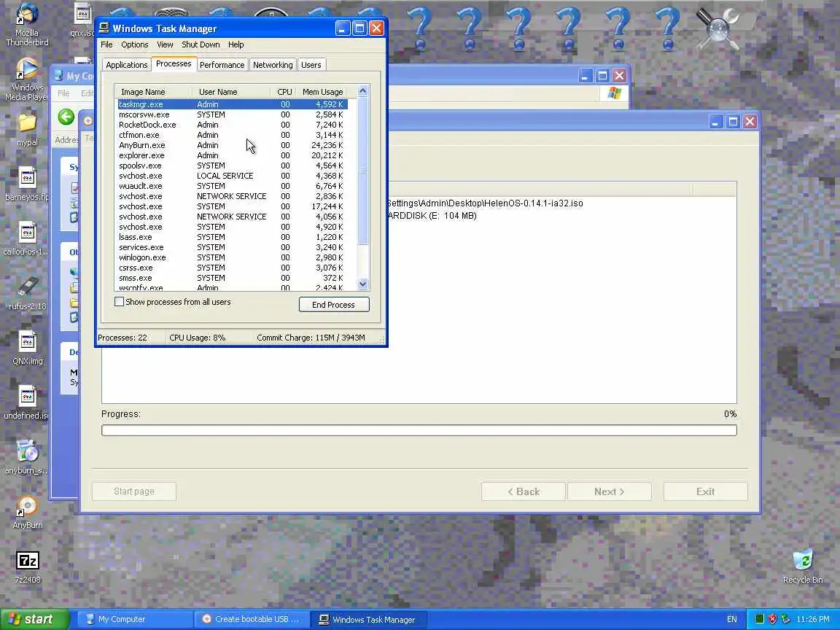Select barneyos.flp file on desktop
Viewport: 840px width, 630px height.
click(x=27, y=184)
